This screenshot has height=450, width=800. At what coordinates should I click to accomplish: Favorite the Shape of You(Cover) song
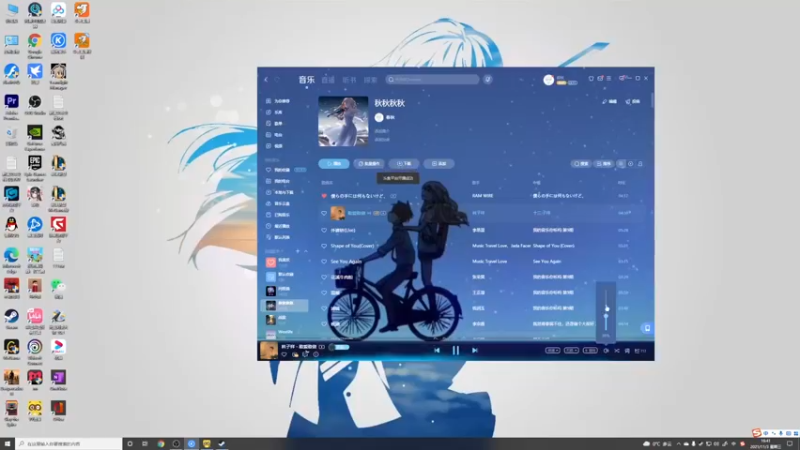[324, 246]
